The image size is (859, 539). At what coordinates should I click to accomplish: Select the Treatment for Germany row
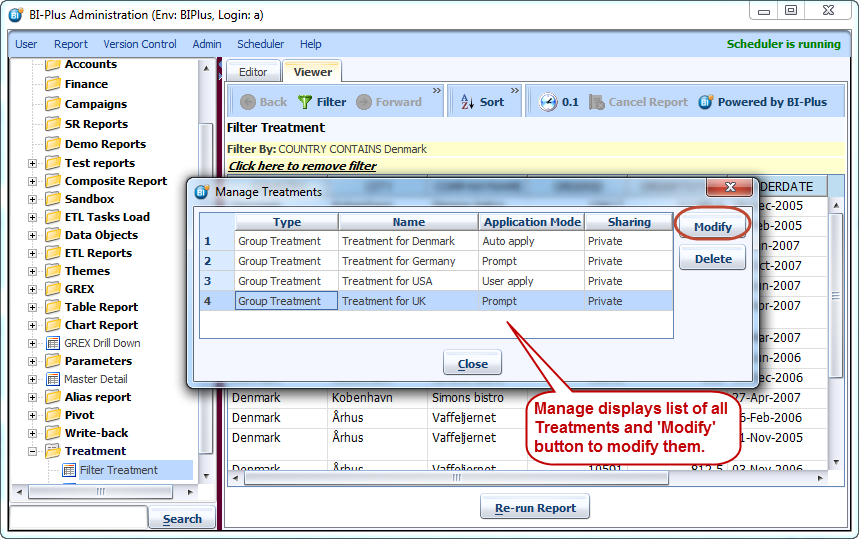[x=398, y=261]
